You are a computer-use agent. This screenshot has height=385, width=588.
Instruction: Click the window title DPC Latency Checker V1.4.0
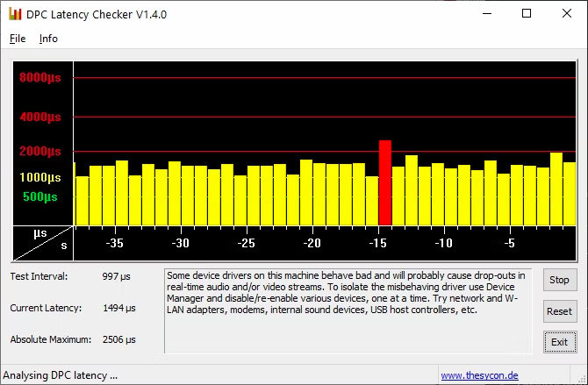[97, 15]
